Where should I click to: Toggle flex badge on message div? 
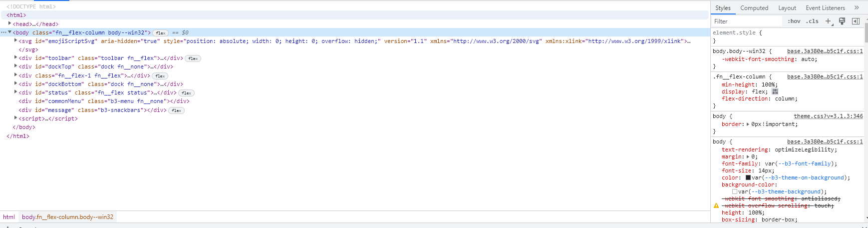pyautogui.click(x=176, y=110)
